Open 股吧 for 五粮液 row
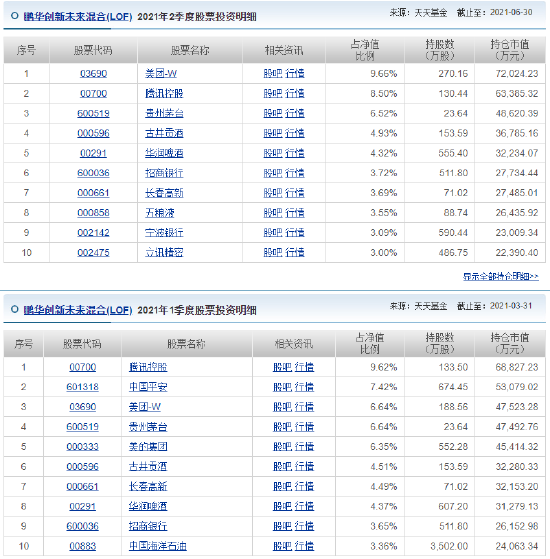 (273, 213)
